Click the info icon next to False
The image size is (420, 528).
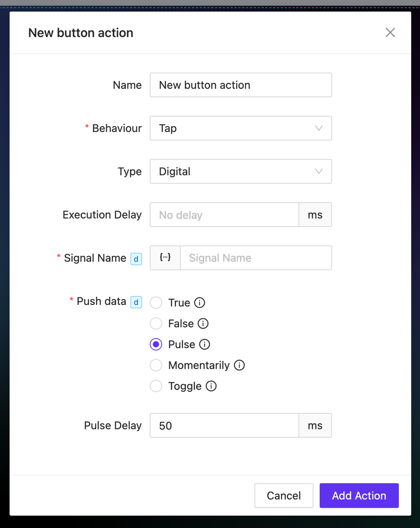point(202,323)
